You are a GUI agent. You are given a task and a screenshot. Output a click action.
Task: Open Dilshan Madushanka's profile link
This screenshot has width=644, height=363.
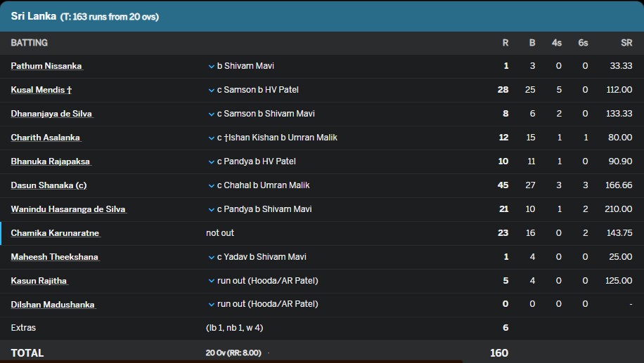coord(53,304)
